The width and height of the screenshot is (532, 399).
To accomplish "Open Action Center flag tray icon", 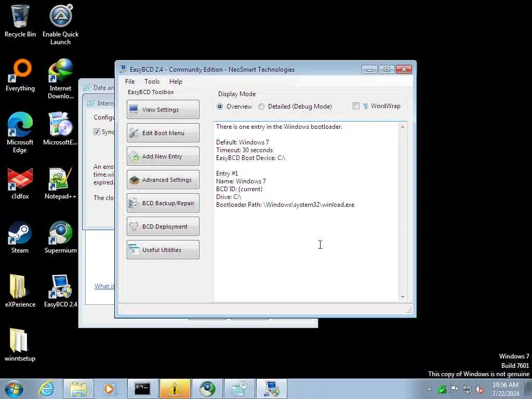I will click(x=454, y=389).
